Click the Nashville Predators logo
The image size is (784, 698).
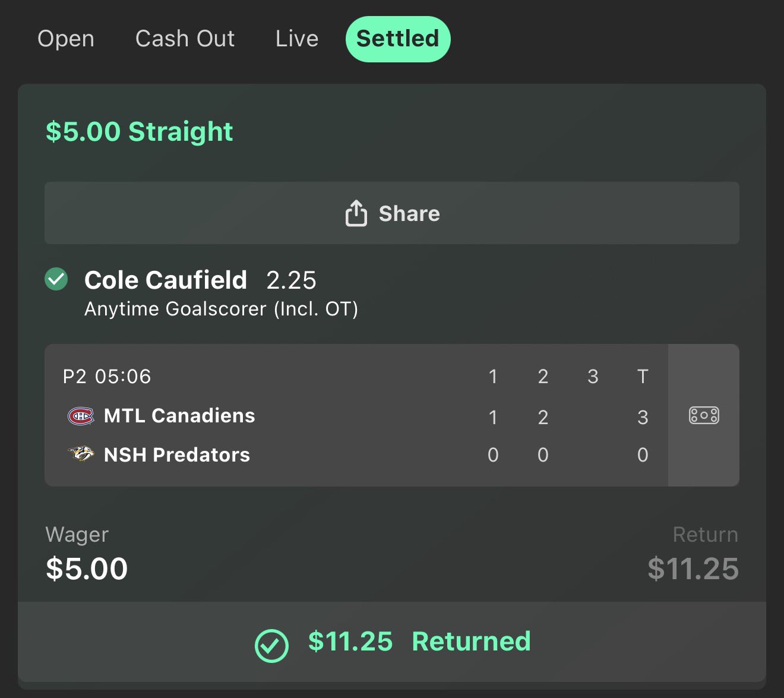pyautogui.click(x=81, y=454)
